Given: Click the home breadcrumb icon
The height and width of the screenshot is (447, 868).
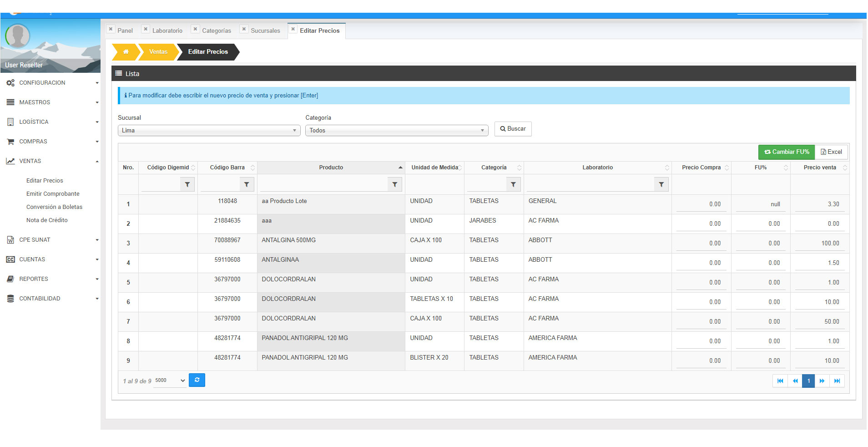Looking at the screenshot, I should (126, 52).
